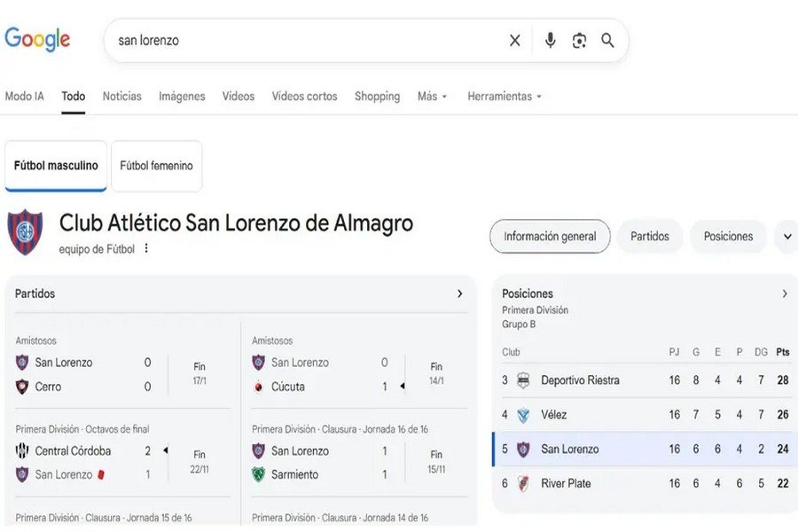The height and width of the screenshot is (532, 798).
Task: Open the three-dot options beside equipo de Fútbol
Action: tap(146, 249)
